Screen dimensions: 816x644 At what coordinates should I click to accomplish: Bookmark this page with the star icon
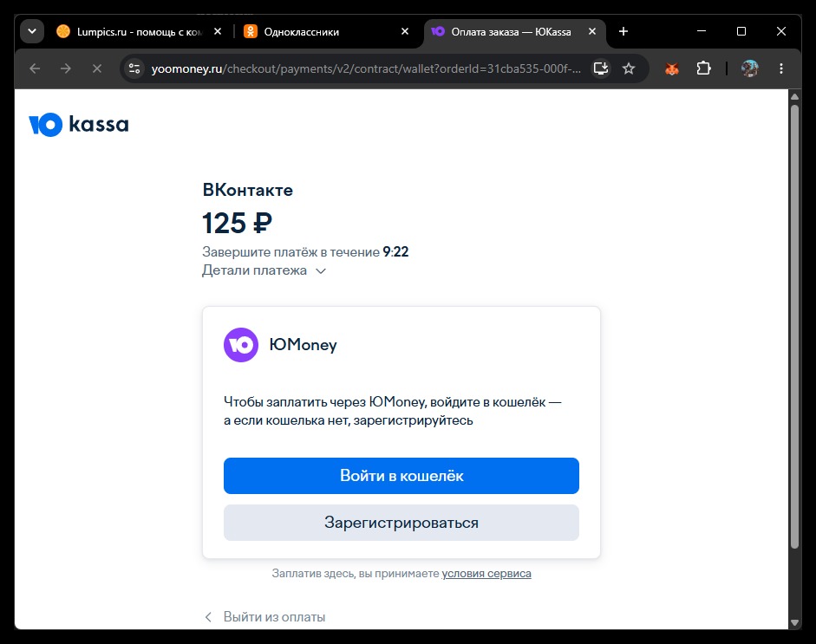click(x=629, y=68)
